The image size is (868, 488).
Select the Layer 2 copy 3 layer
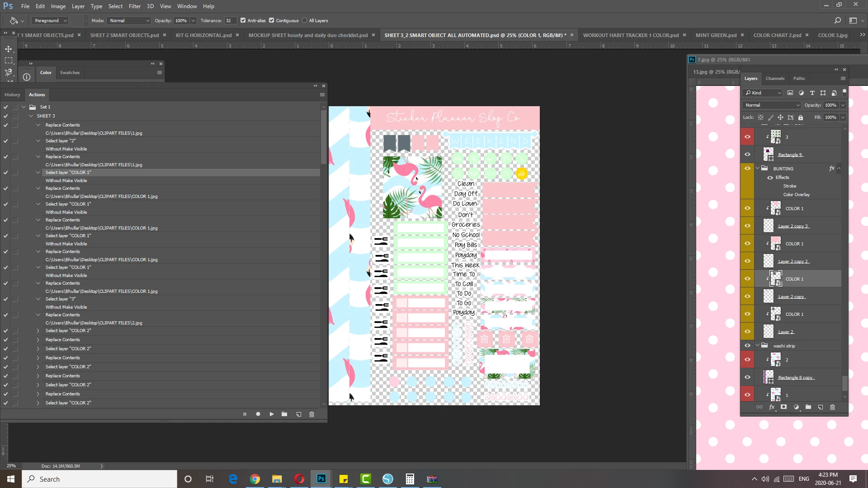point(793,226)
